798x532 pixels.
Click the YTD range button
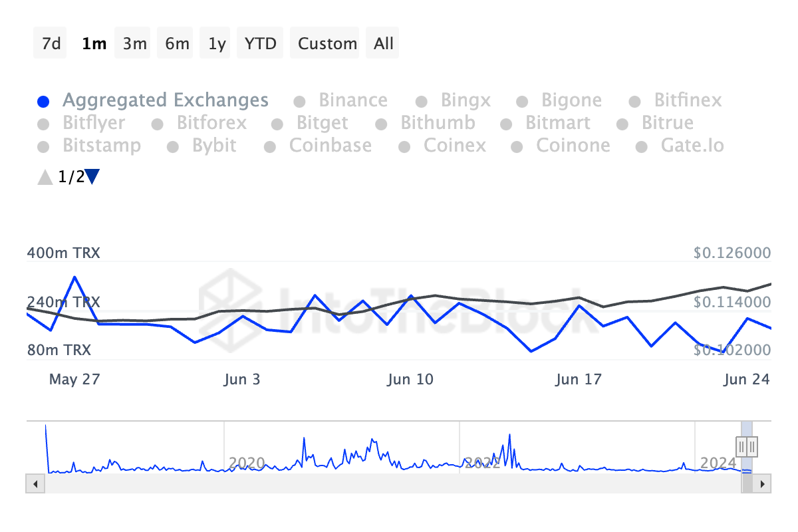tap(260, 44)
